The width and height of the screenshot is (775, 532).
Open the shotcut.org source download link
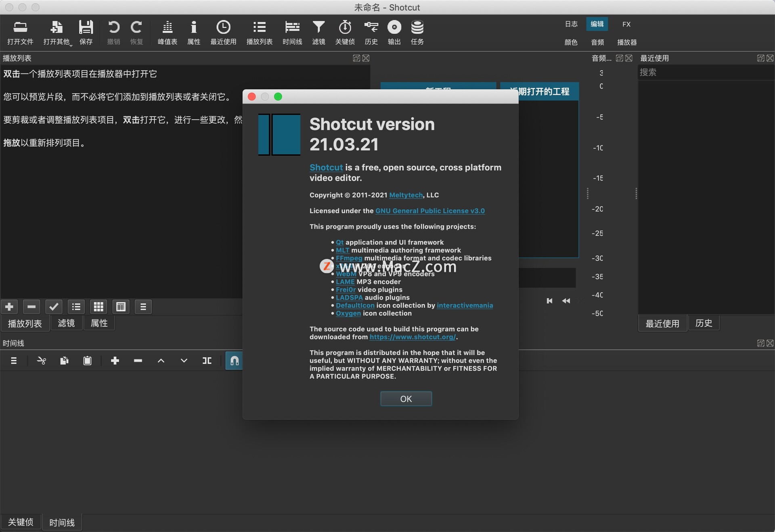(x=413, y=337)
